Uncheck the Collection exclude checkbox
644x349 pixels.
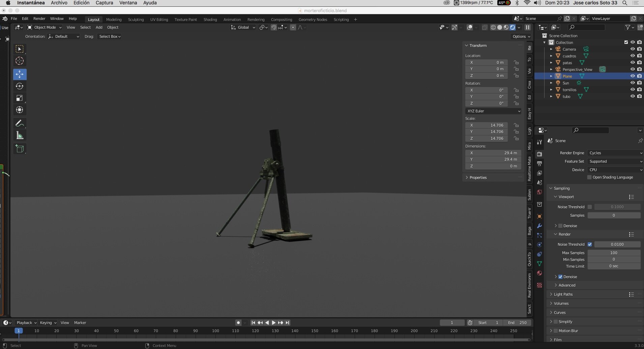click(x=626, y=42)
